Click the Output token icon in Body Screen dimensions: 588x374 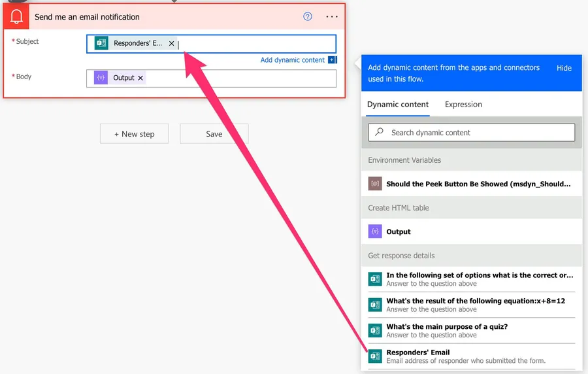coord(101,78)
